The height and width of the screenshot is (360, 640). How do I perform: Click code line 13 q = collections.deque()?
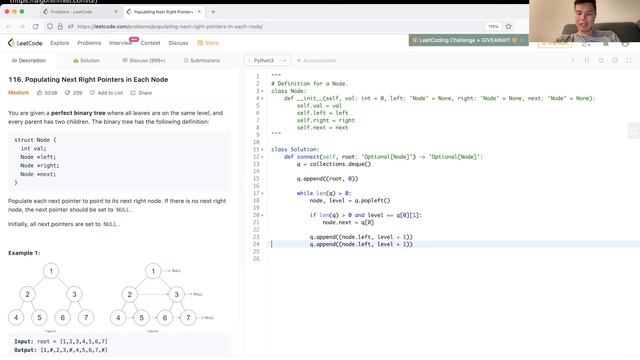tap(334, 164)
